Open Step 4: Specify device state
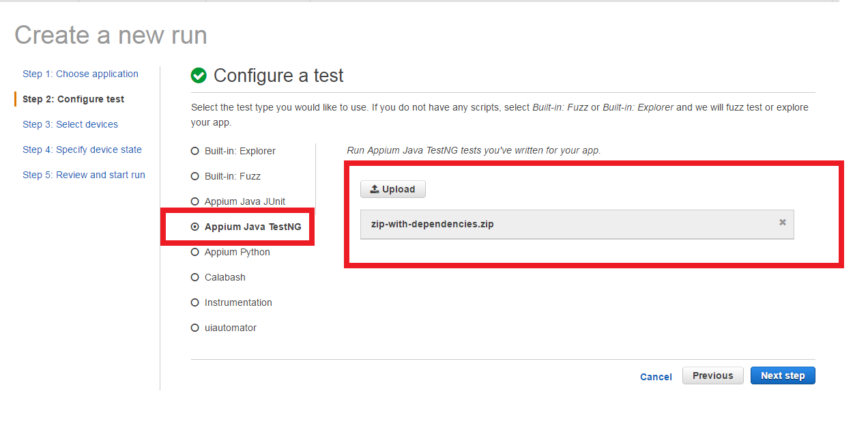Screen dimensions: 868x426 82,150
